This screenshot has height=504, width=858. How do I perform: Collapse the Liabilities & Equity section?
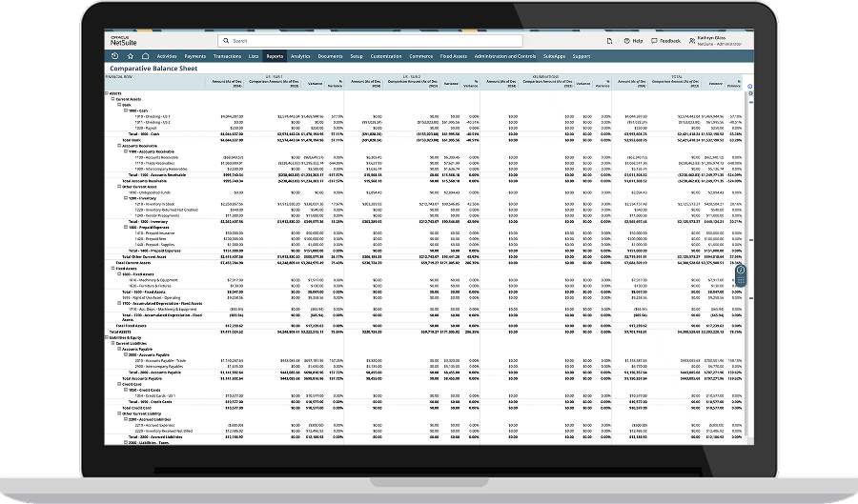(x=107, y=337)
